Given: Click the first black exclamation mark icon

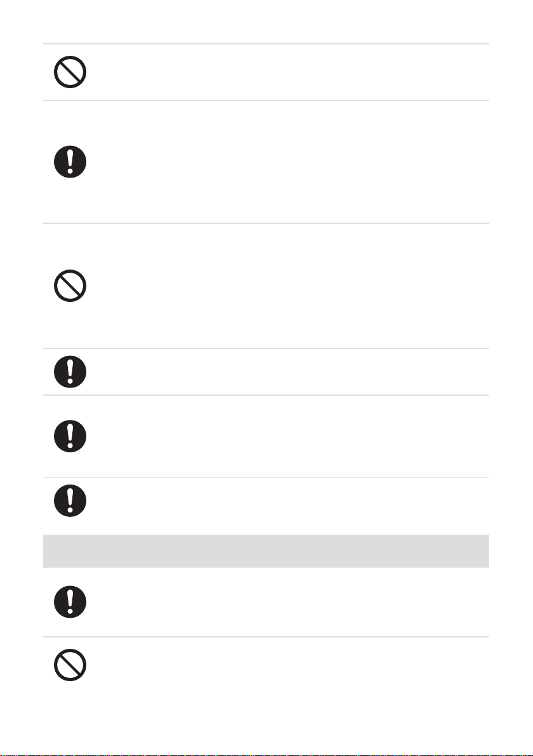Looking at the screenshot, I should 70,162.
